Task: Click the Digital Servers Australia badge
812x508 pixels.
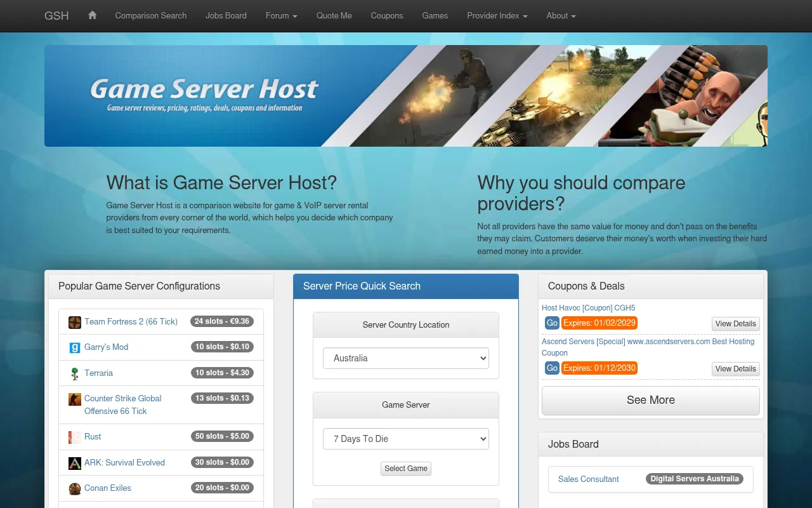Action: tap(695, 479)
